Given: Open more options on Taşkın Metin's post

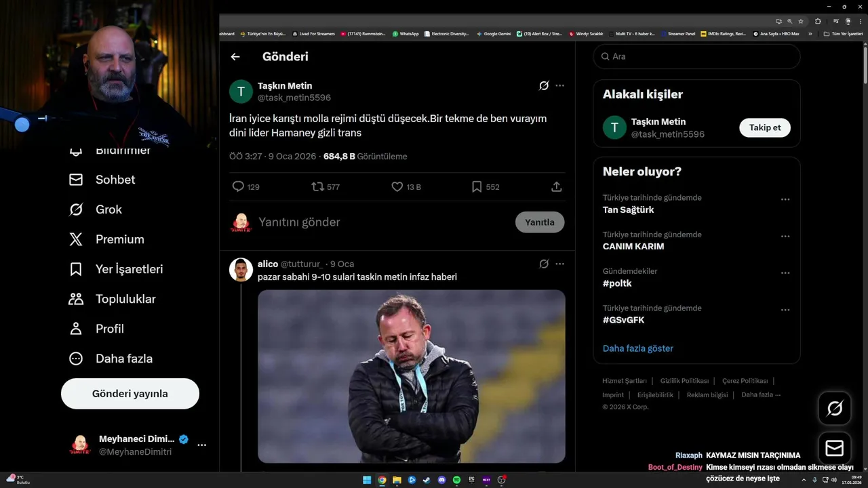Looking at the screenshot, I should pyautogui.click(x=559, y=85).
